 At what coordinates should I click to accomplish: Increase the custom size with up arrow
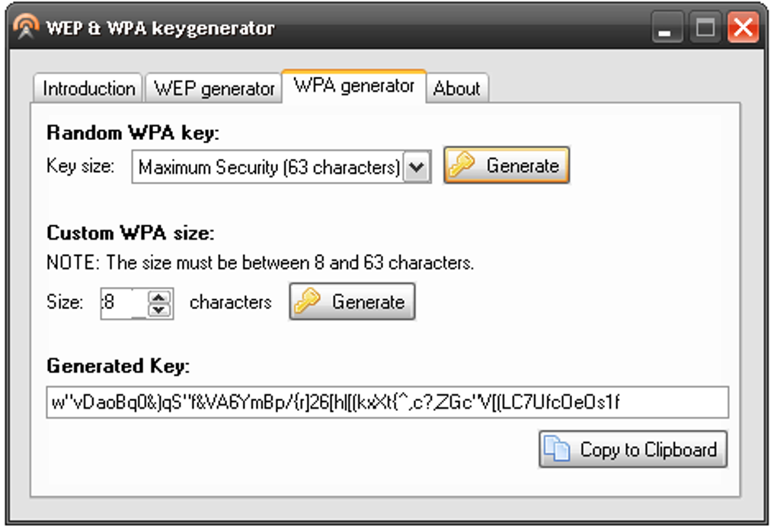pyautogui.click(x=158, y=295)
